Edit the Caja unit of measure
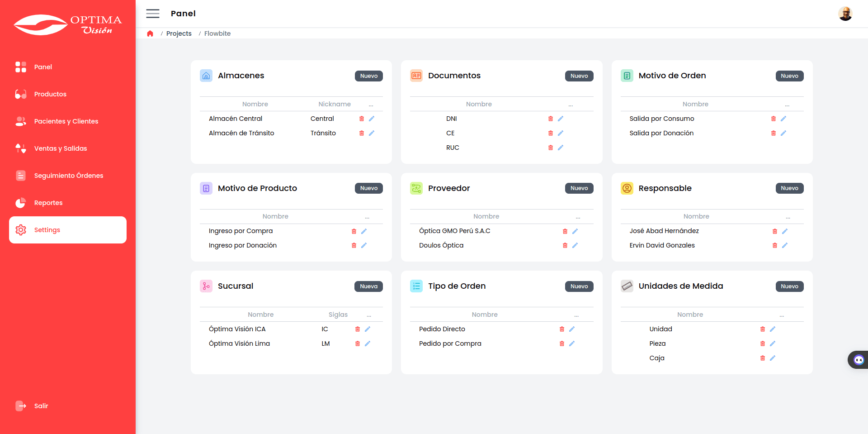868x434 pixels. click(x=773, y=358)
